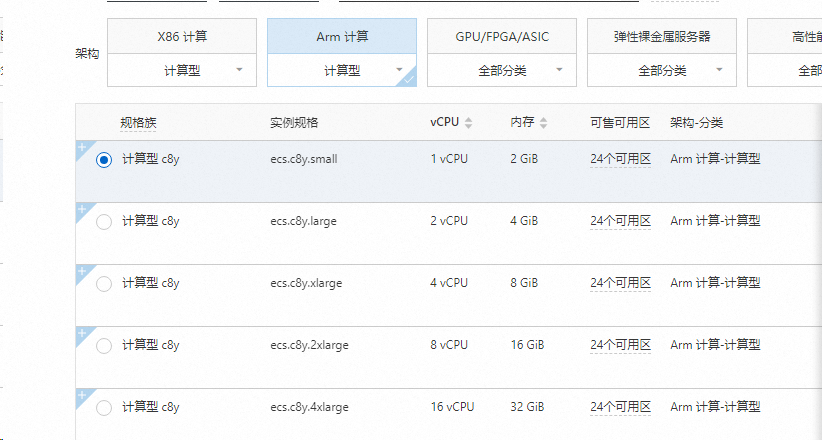
Task: Open the 弹性裸金属服务器 全部分类 dropdown
Action: coord(661,71)
